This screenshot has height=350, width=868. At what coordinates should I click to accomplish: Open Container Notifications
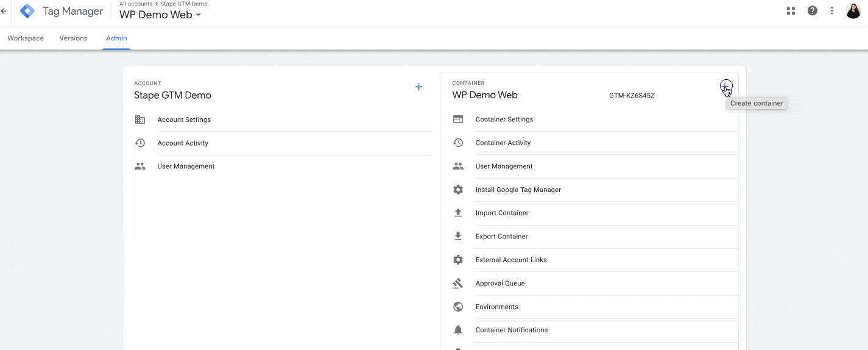(x=511, y=330)
